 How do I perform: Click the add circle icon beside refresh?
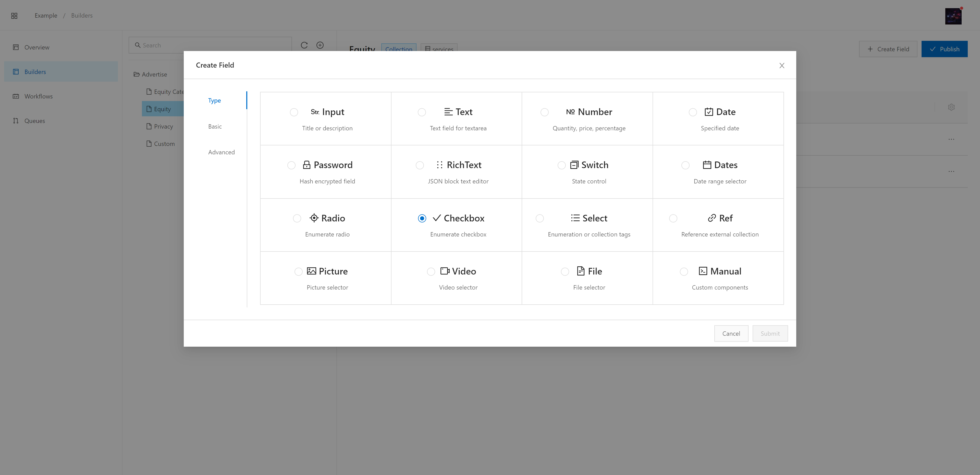[x=320, y=45]
